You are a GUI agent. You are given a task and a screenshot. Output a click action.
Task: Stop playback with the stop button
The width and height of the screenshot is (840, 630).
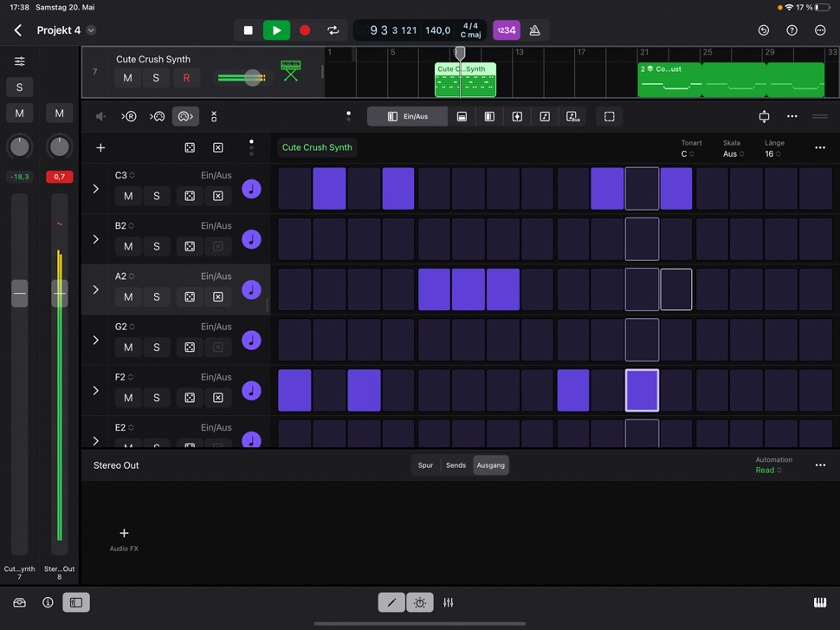point(248,30)
